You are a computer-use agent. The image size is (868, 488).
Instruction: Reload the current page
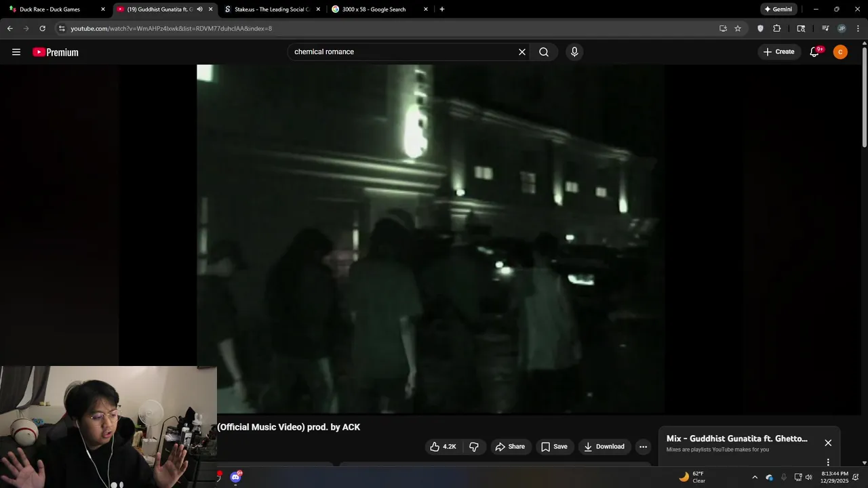pyautogui.click(x=42, y=28)
